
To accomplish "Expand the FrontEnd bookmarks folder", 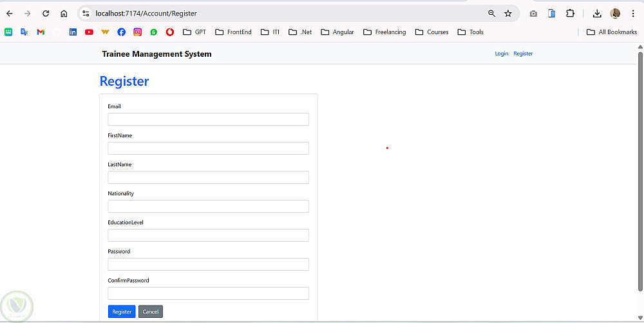I will (233, 32).
